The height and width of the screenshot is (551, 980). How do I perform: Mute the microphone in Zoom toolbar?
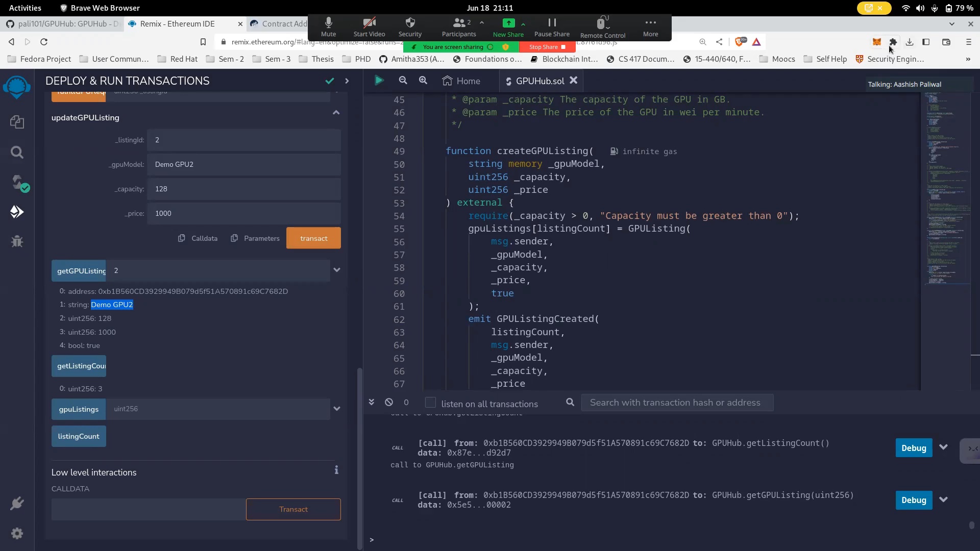(328, 27)
